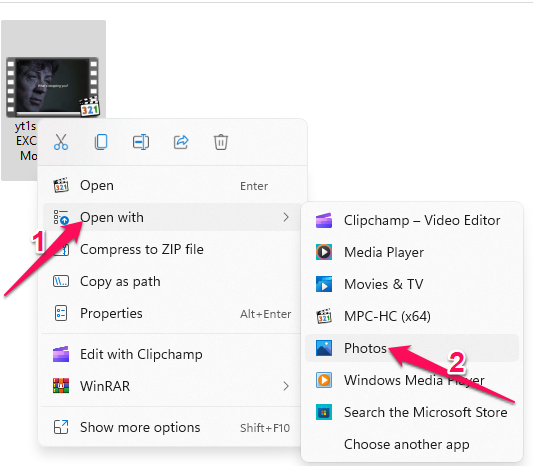
Task: Choose Copy as path
Action: click(x=173, y=281)
